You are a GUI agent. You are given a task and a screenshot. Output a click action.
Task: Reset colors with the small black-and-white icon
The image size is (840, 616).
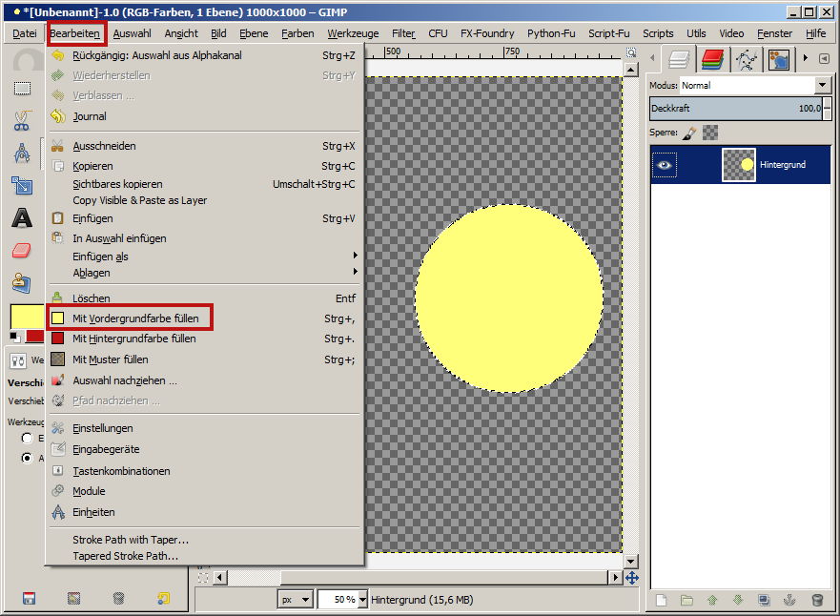point(15,337)
